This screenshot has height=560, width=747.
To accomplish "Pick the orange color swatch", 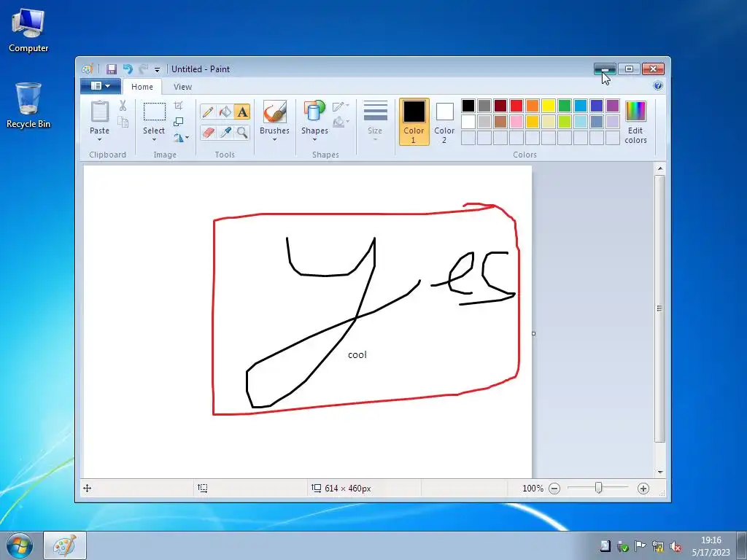I will (x=533, y=106).
